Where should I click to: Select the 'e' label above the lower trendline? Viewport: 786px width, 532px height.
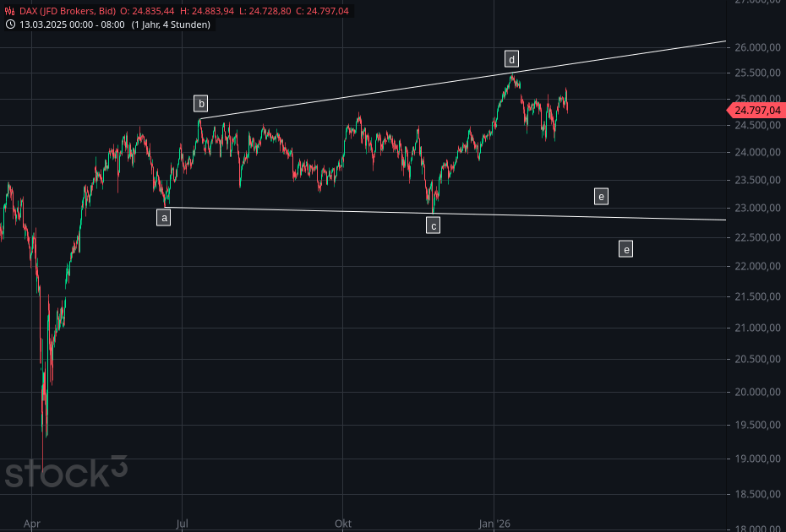pyautogui.click(x=601, y=197)
